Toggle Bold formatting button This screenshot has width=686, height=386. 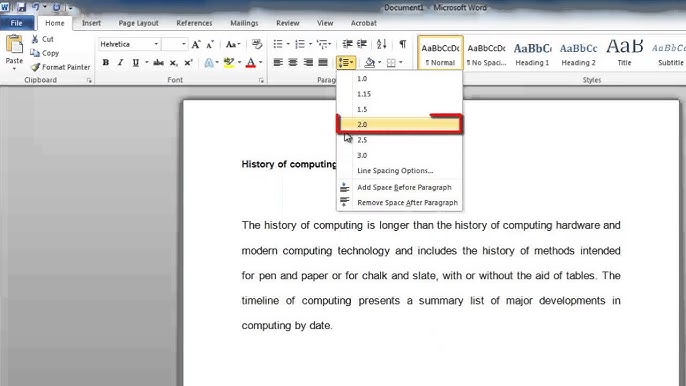105,63
